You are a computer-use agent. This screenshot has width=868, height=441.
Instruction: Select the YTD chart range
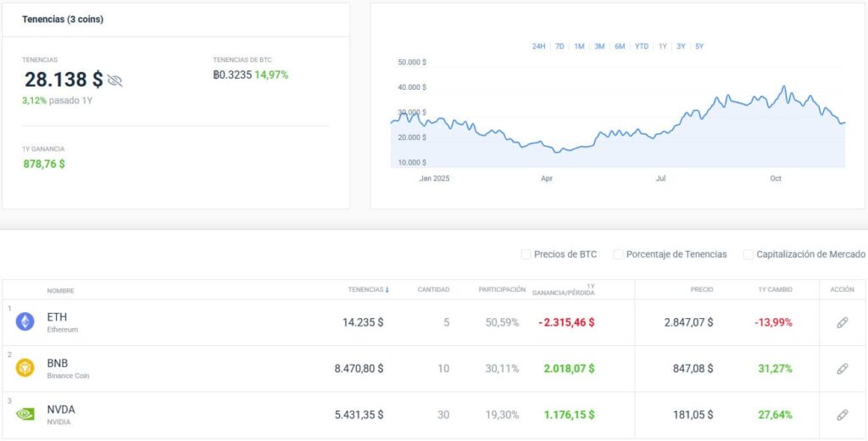pos(642,47)
